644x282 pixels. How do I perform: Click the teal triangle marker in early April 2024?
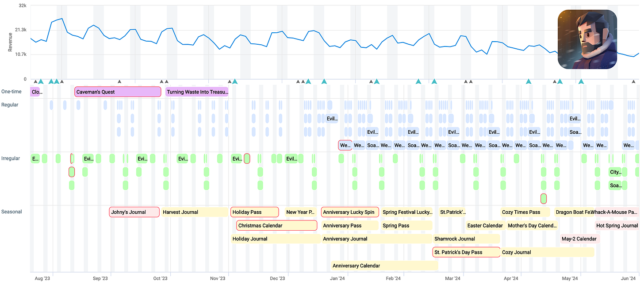528,81
